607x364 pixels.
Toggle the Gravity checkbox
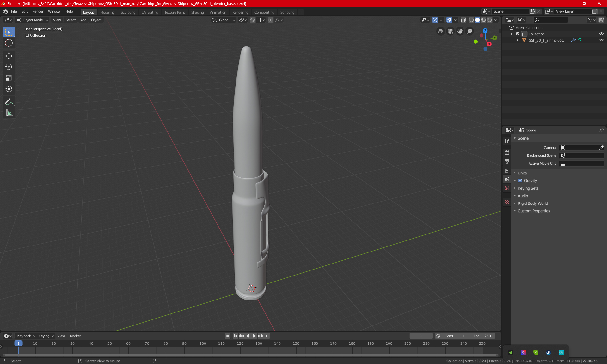(520, 181)
